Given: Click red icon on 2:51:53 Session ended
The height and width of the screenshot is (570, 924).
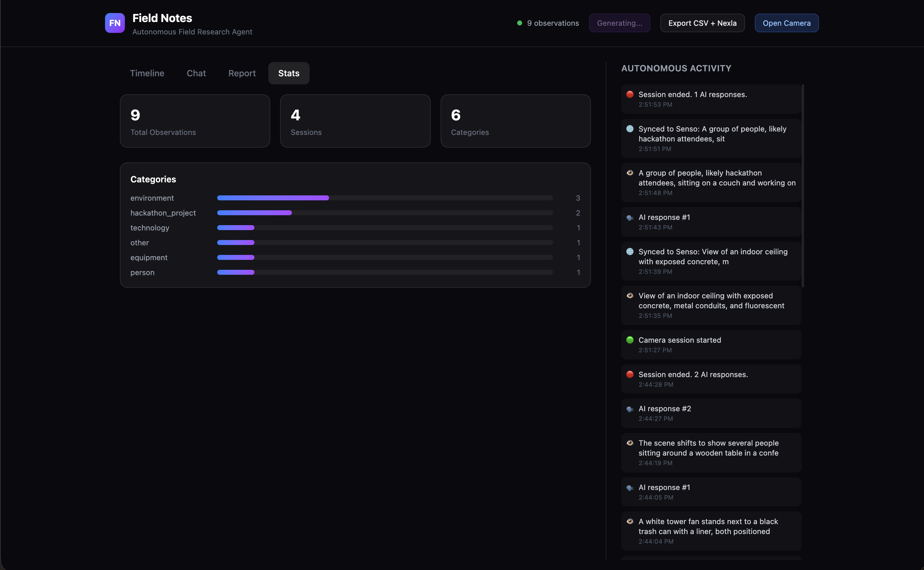Looking at the screenshot, I should click(x=629, y=94).
